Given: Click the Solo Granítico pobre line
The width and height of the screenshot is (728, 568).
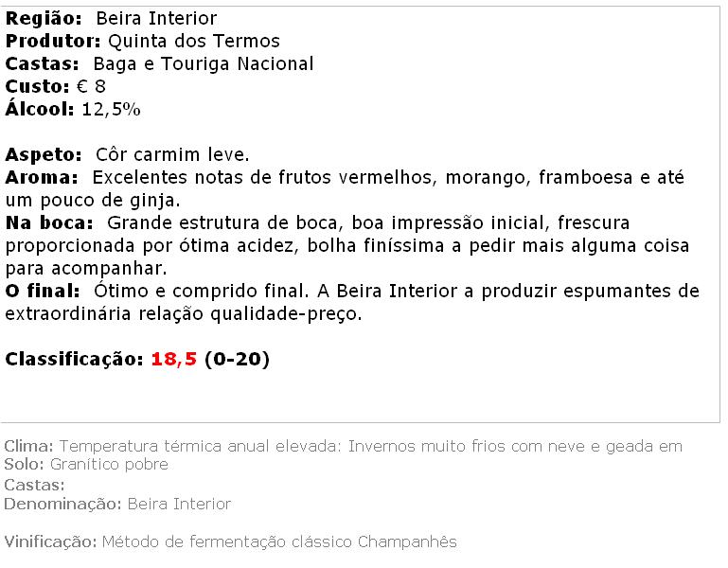Looking at the screenshot, I should [86, 465].
